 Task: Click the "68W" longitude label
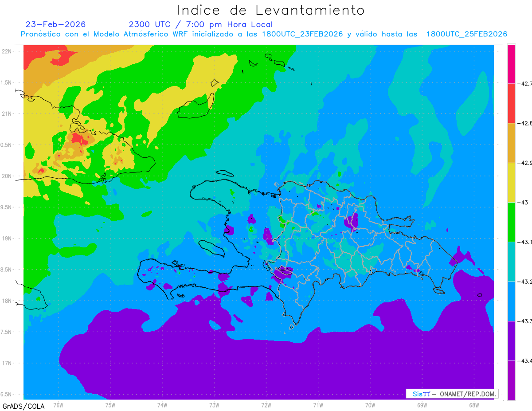pyautogui.click(x=473, y=405)
